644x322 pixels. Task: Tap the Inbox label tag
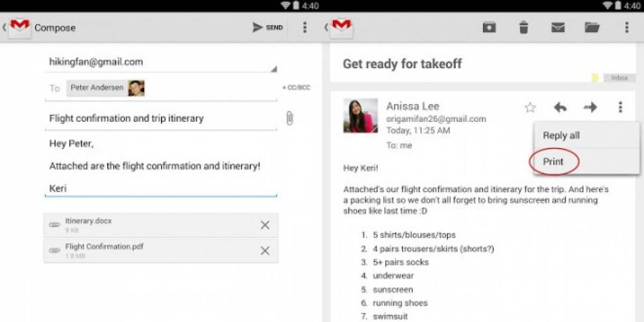[619, 78]
